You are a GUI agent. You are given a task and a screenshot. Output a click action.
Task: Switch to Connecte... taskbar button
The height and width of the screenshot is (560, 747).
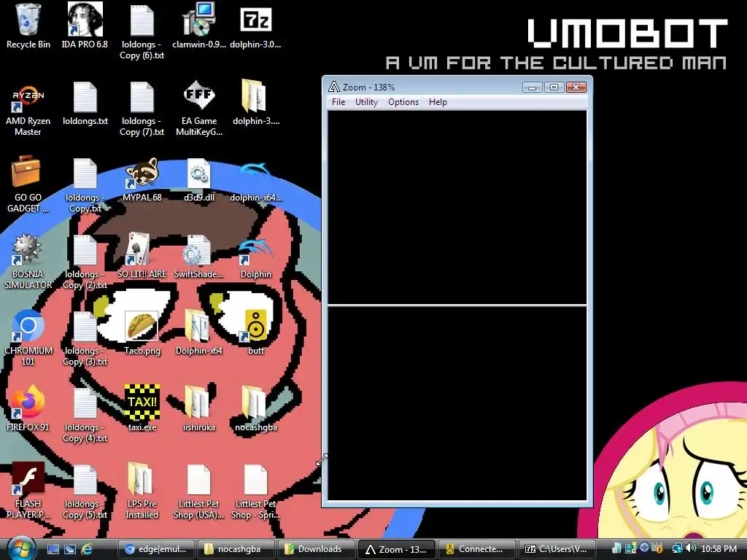tap(476, 549)
